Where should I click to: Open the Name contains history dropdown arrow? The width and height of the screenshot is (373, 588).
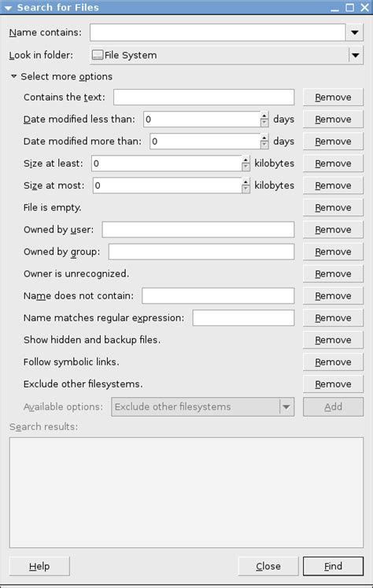[x=354, y=33]
